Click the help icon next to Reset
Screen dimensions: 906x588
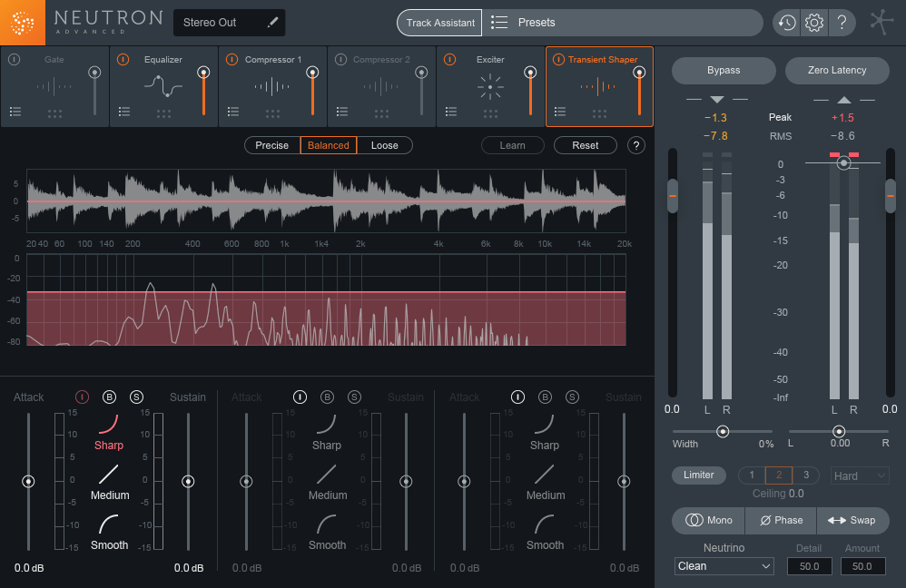pos(636,145)
